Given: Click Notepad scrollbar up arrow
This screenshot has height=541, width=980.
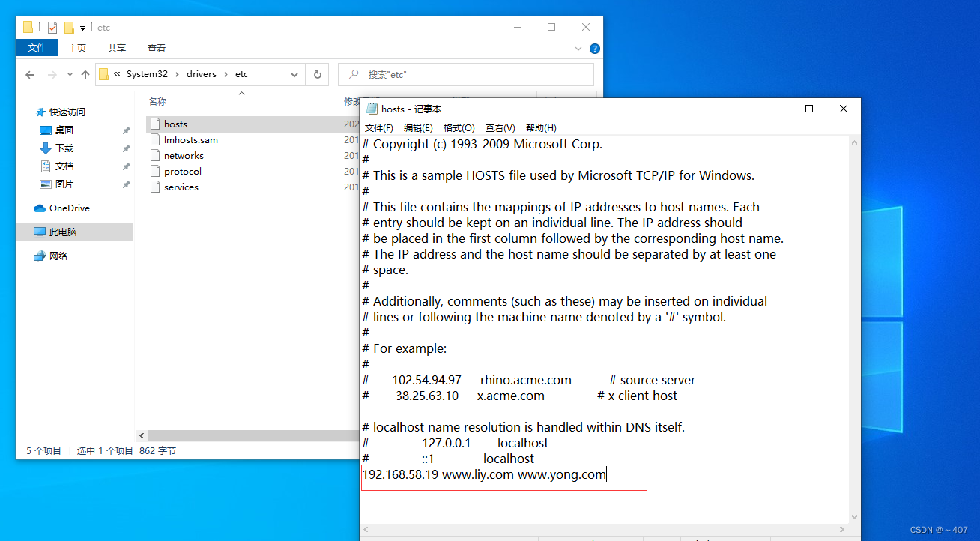Looking at the screenshot, I should 854,142.
